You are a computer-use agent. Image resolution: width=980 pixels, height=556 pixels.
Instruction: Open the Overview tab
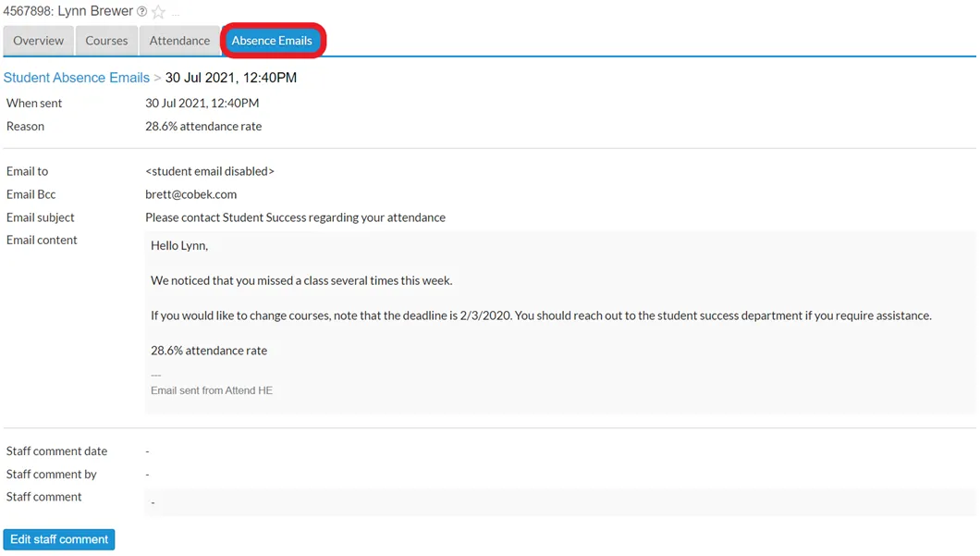[x=38, y=41]
